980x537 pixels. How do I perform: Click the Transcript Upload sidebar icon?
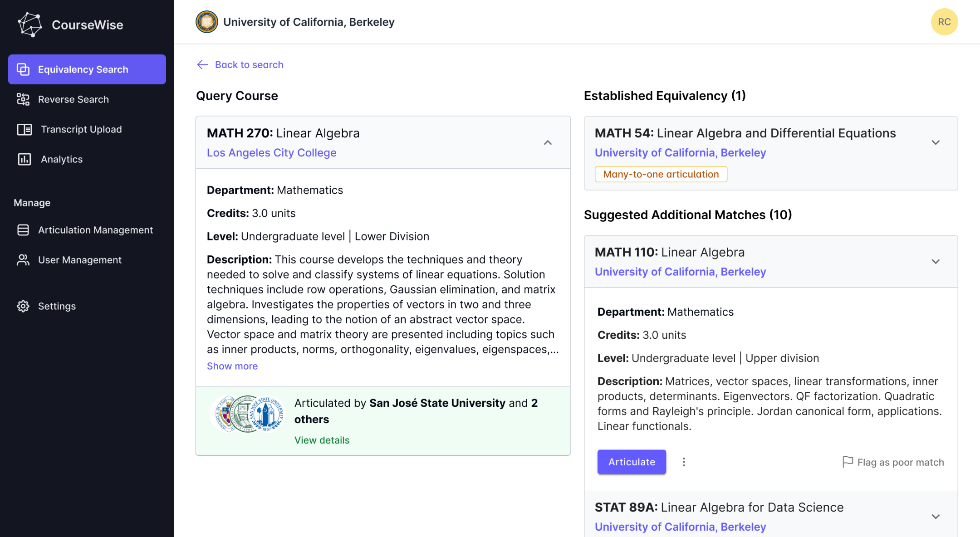24,129
